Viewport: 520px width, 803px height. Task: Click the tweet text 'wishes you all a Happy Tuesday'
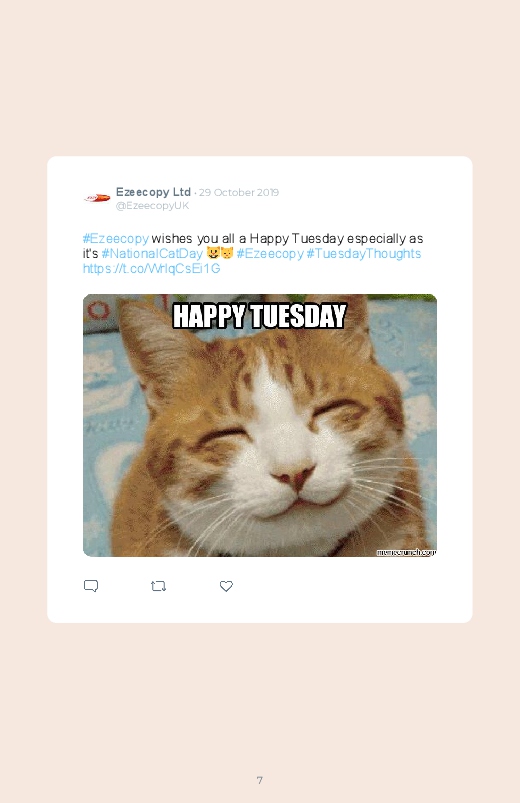tap(247, 239)
